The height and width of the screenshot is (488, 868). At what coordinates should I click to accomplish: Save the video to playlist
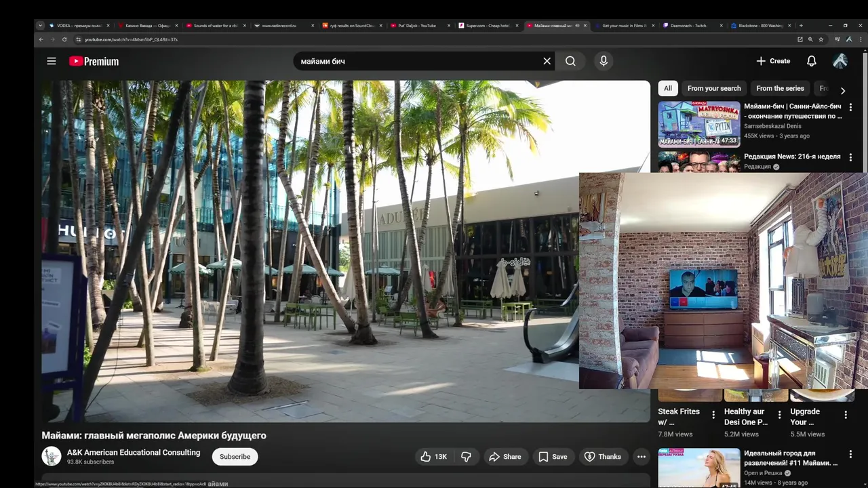coord(553,457)
